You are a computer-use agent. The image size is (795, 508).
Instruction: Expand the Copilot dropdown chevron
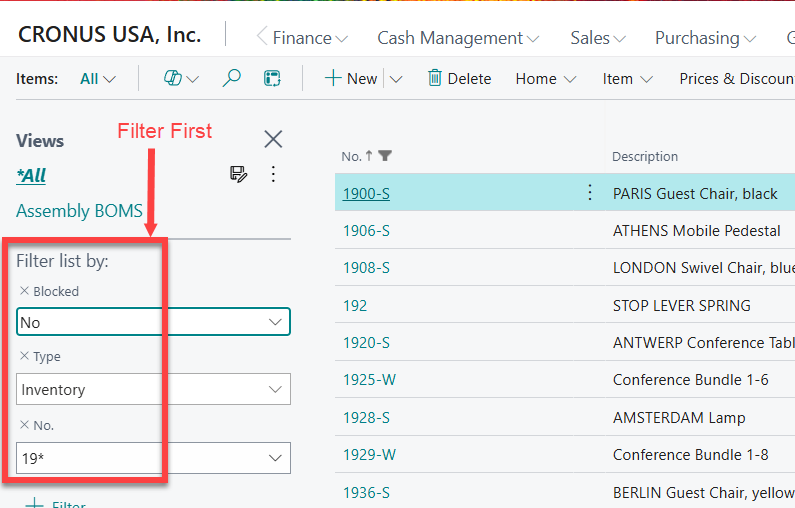coord(193,79)
